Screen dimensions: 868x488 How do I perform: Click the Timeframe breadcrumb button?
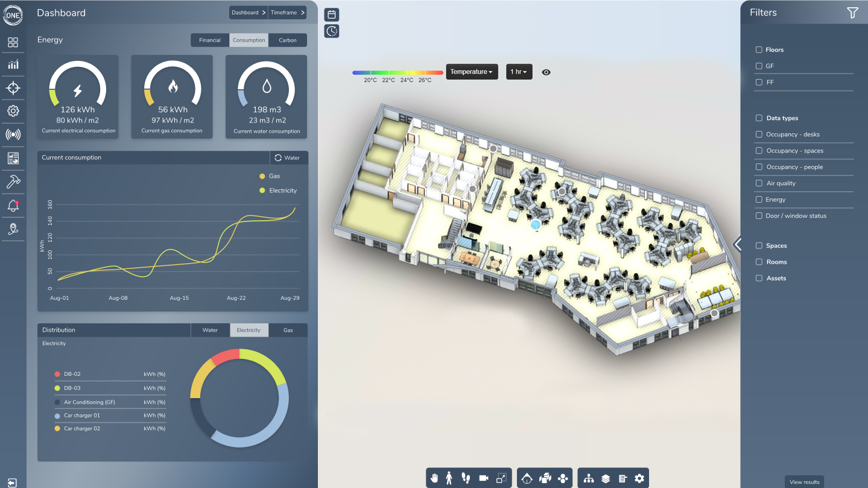coord(287,13)
